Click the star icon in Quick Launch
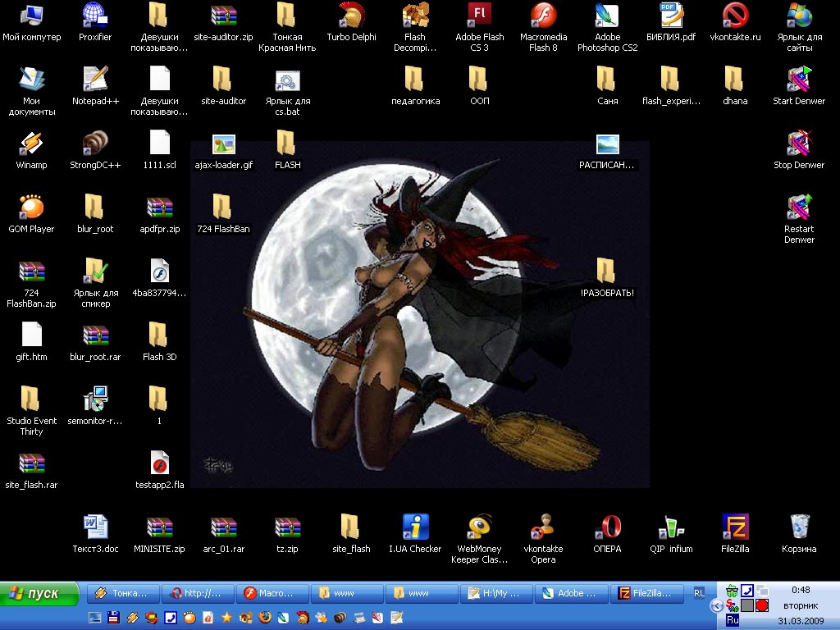The width and height of the screenshot is (840, 630). [226, 618]
